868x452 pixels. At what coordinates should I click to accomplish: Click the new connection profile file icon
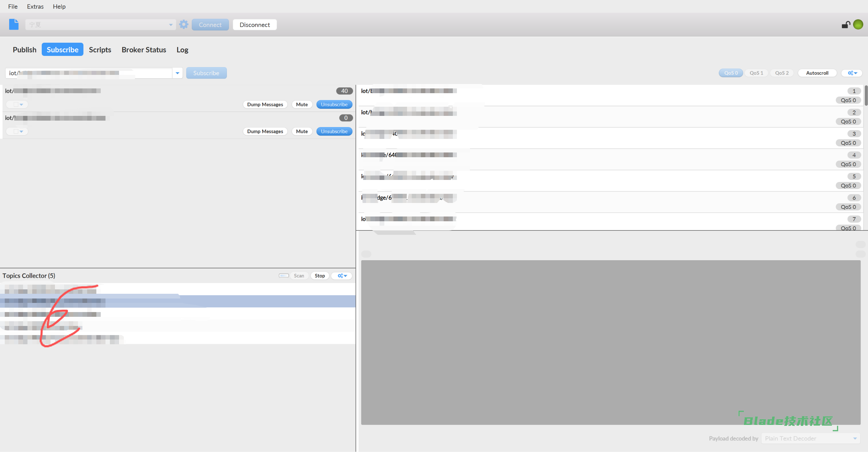(x=14, y=24)
